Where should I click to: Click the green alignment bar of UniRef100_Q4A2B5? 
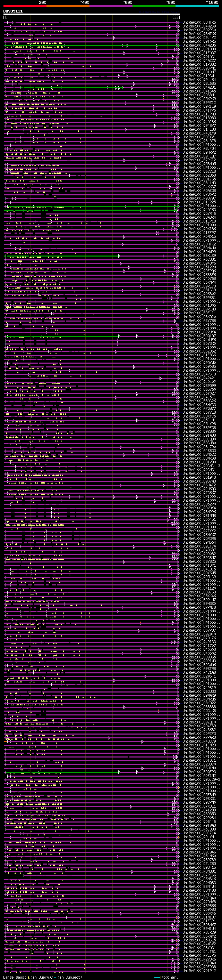click(x=92, y=46)
